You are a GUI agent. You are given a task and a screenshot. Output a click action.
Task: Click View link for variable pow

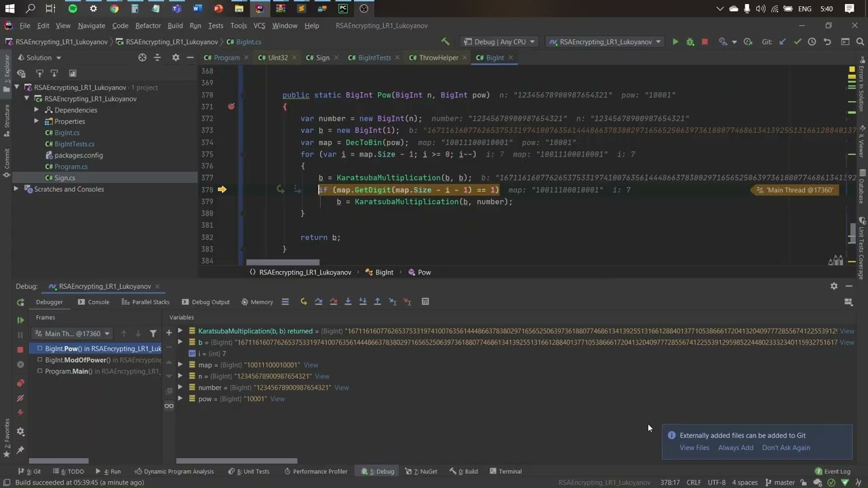(277, 399)
